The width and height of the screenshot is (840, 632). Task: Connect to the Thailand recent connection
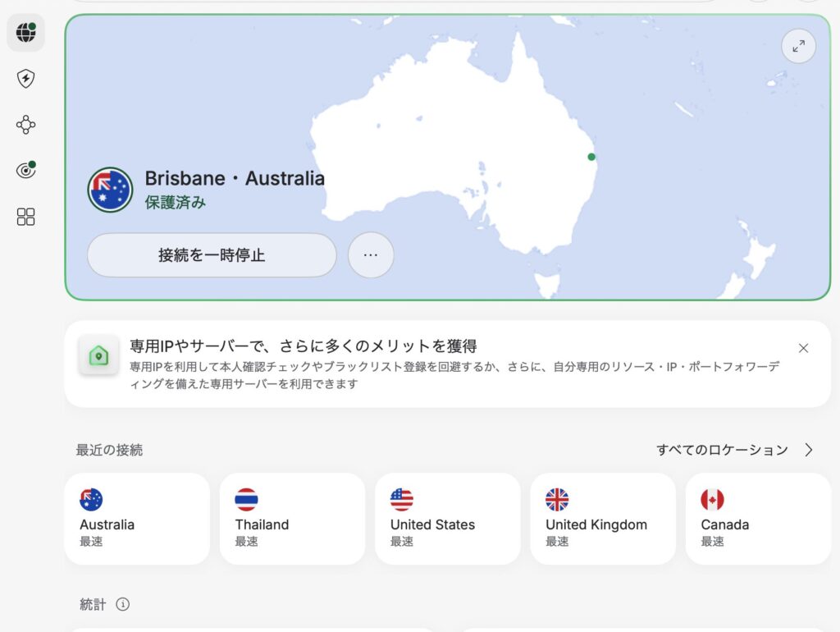293,519
